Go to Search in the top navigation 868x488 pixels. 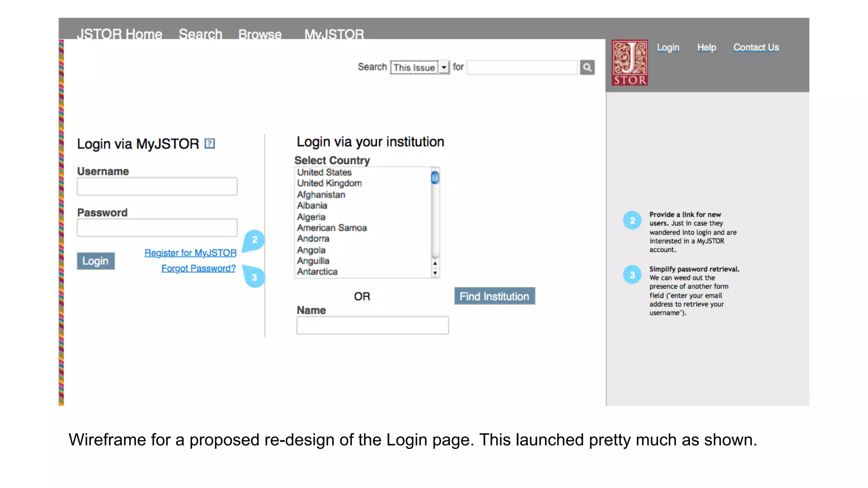[200, 34]
